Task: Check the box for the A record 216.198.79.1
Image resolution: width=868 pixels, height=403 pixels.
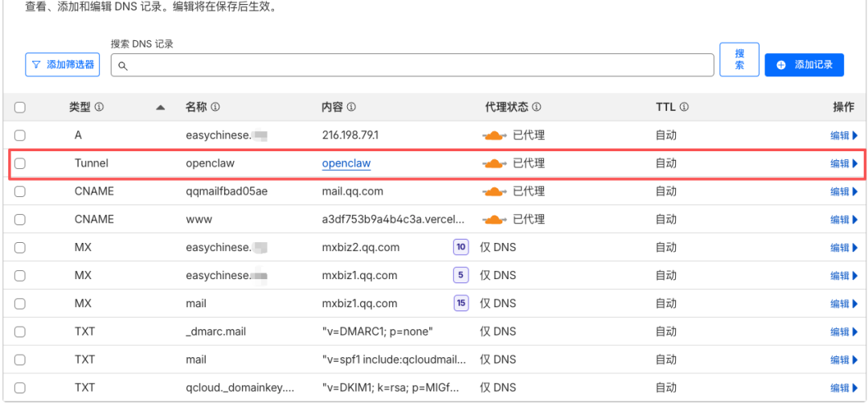Action: pos(20,135)
